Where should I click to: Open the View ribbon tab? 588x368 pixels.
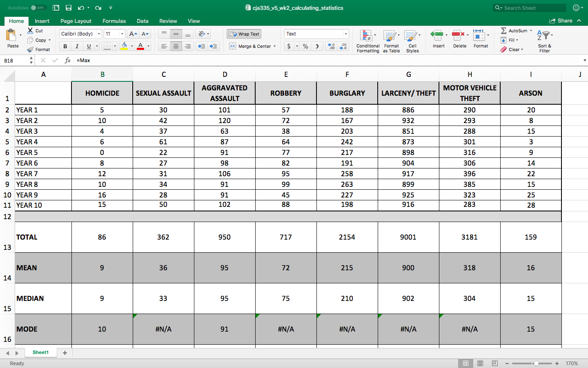click(x=194, y=21)
